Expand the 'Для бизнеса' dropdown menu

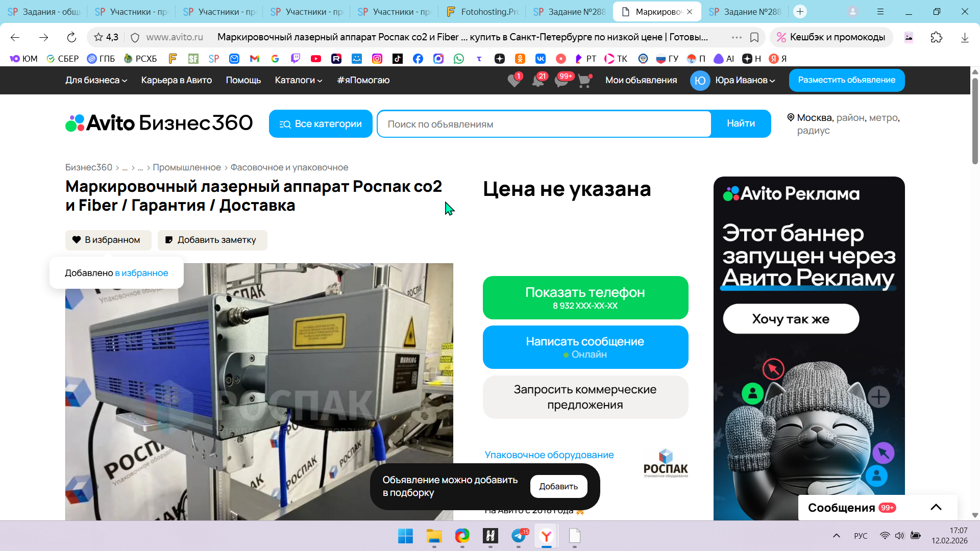(96, 80)
